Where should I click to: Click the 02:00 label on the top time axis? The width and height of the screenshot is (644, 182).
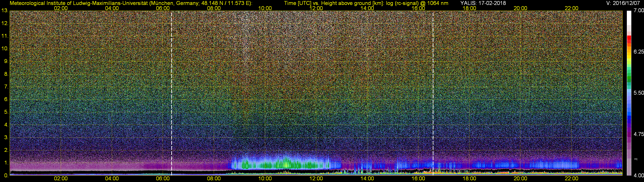coord(61,8)
